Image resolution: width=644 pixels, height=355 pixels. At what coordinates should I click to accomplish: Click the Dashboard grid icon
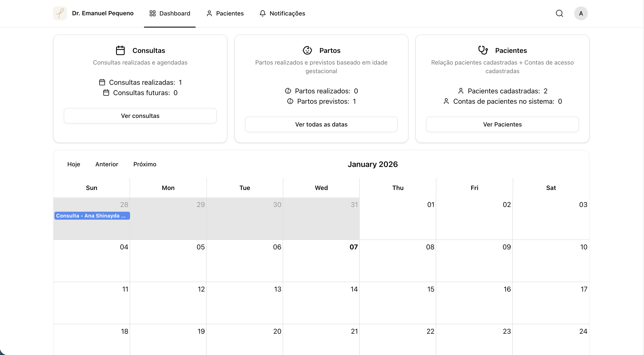tap(152, 13)
